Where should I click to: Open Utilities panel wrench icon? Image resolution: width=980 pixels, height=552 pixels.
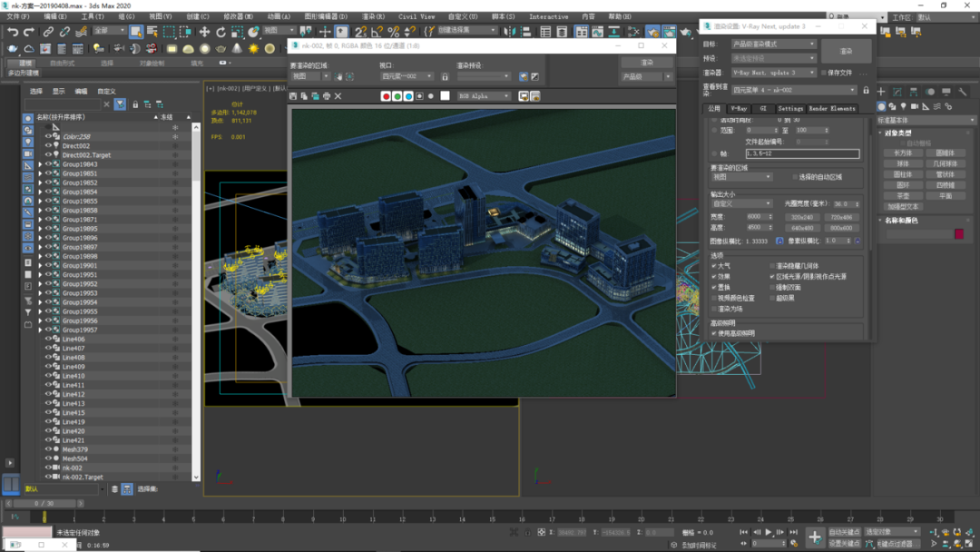(963, 92)
